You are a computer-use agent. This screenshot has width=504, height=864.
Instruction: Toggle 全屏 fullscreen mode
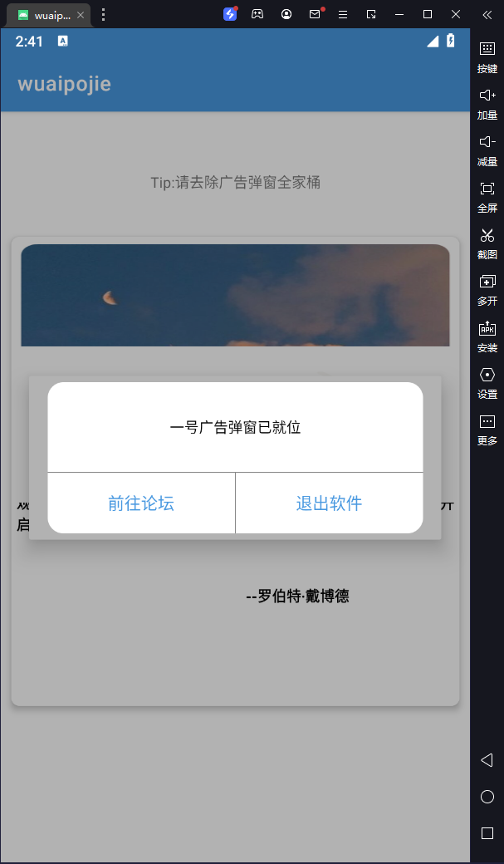tap(487, 197)
